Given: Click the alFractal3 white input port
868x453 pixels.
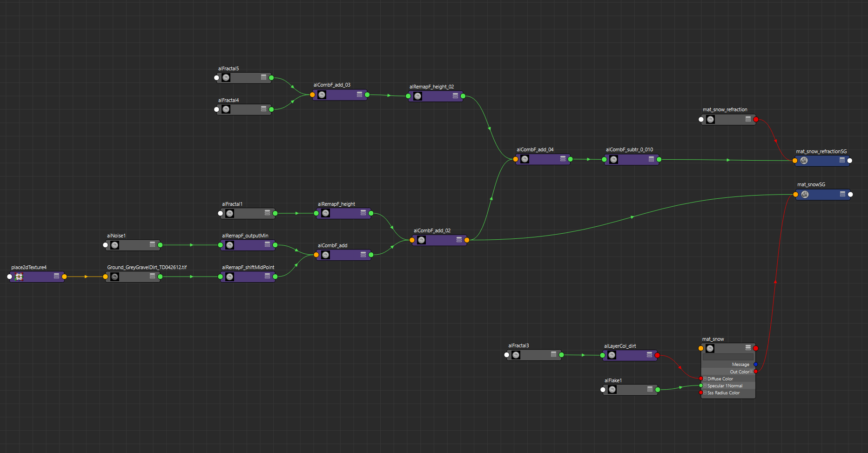Looking at the screenshot, I should 507,355.
